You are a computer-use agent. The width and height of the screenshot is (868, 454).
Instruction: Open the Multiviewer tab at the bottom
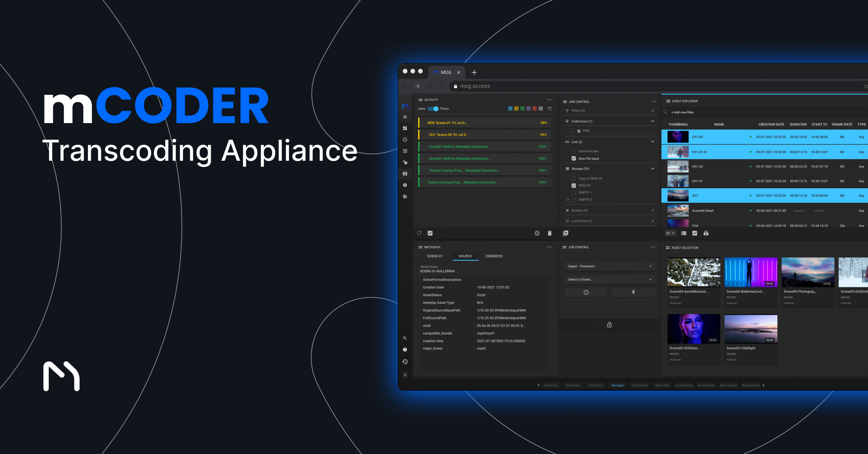573,385
